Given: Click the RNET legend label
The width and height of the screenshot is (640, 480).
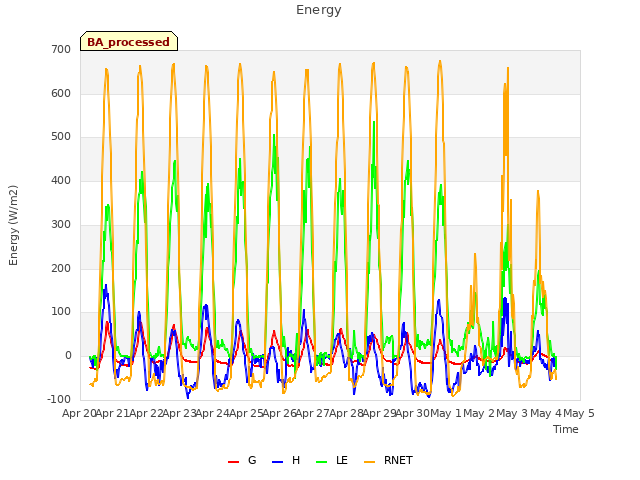Looking at the screenshot, I should pyautogui.click(x=398, y=460).
